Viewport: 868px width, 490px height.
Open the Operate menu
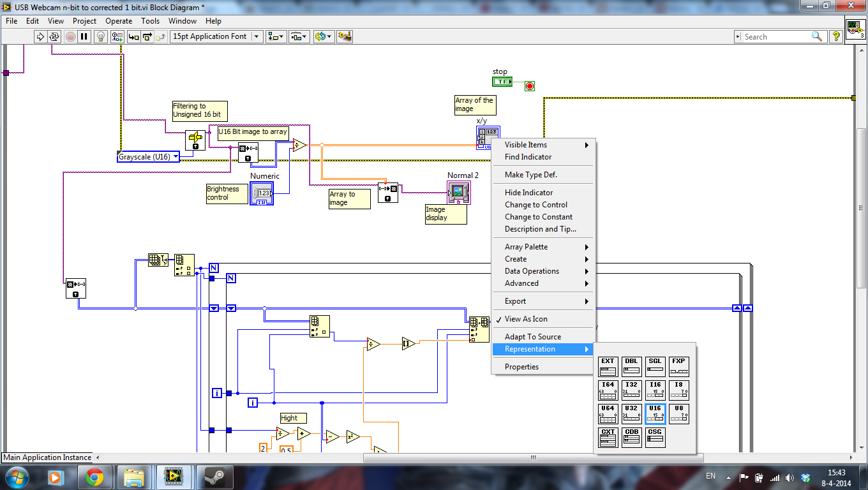[x=119, y=21]
